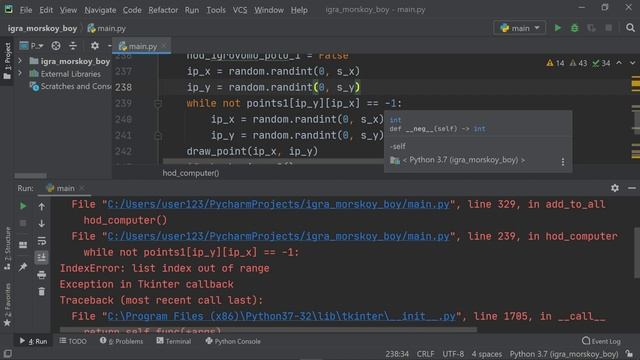This screenshot has width=640, height=360.
Task: Jump up the stack trace arrow
Action: pyautogui.click(x=42, y=207)
